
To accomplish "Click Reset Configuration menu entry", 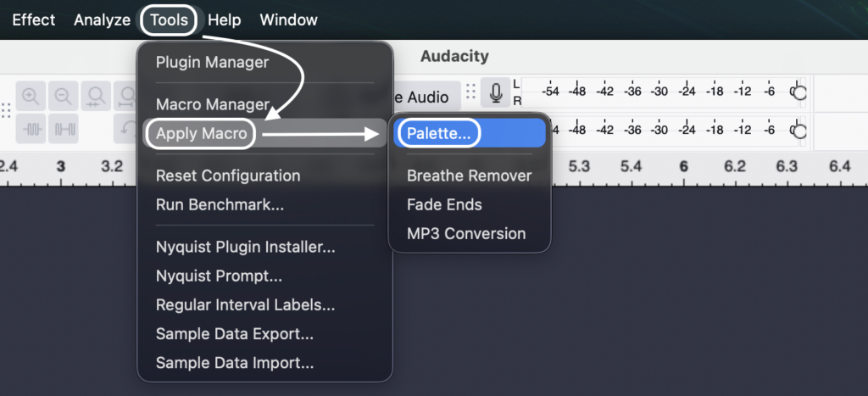I will [x=228, y=176].
